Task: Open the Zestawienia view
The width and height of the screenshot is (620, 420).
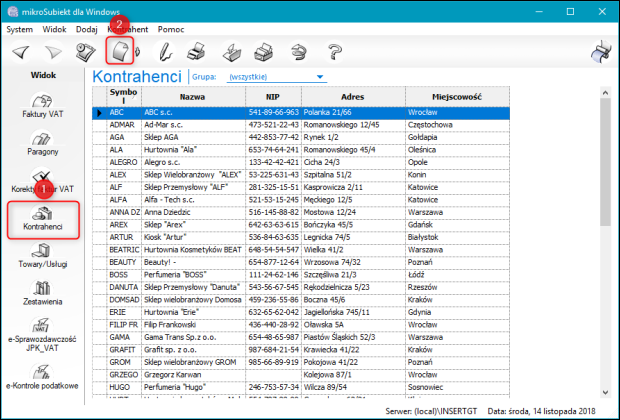Action: pos(43,293)
